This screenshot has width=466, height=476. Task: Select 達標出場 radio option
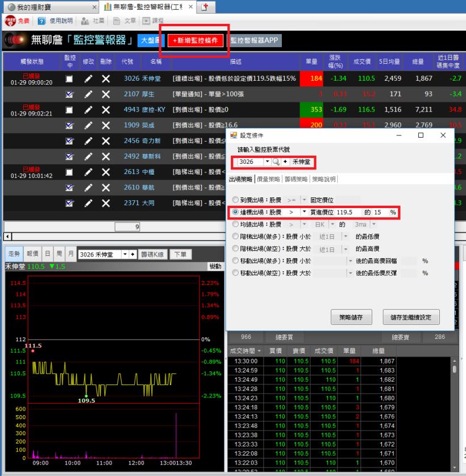click(235, 212)
